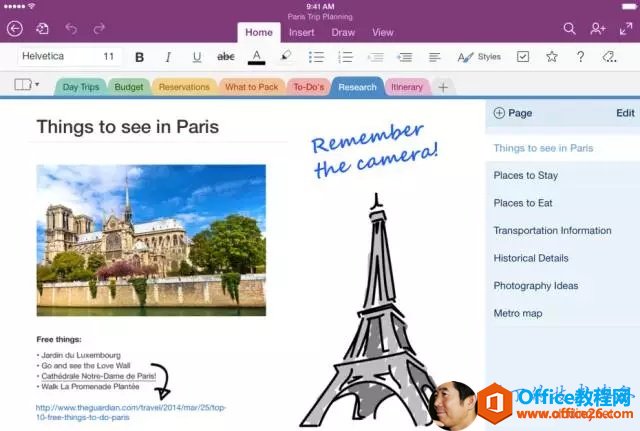Switch to the View ribbon tab

click(382, 33)
